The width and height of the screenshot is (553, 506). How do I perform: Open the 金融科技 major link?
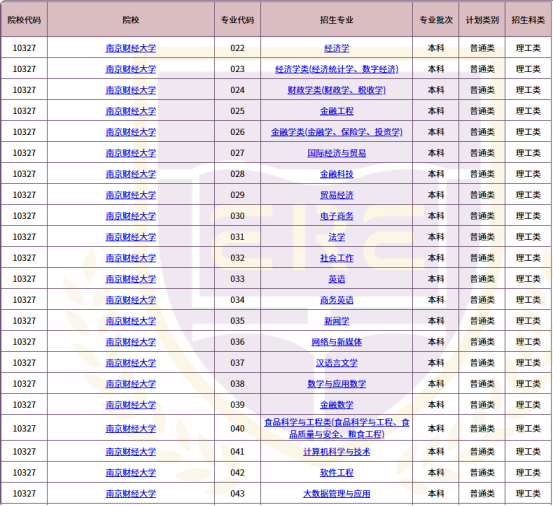[336, 174]
